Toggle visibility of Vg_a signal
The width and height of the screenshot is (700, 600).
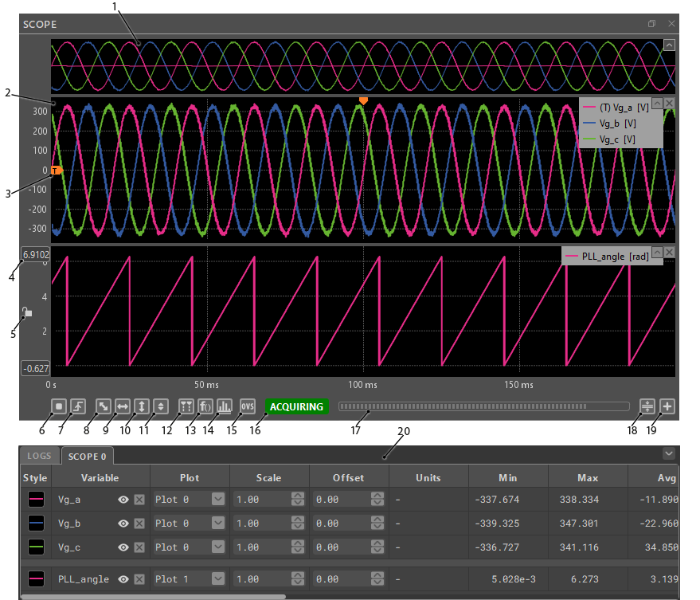click(123, 500)
